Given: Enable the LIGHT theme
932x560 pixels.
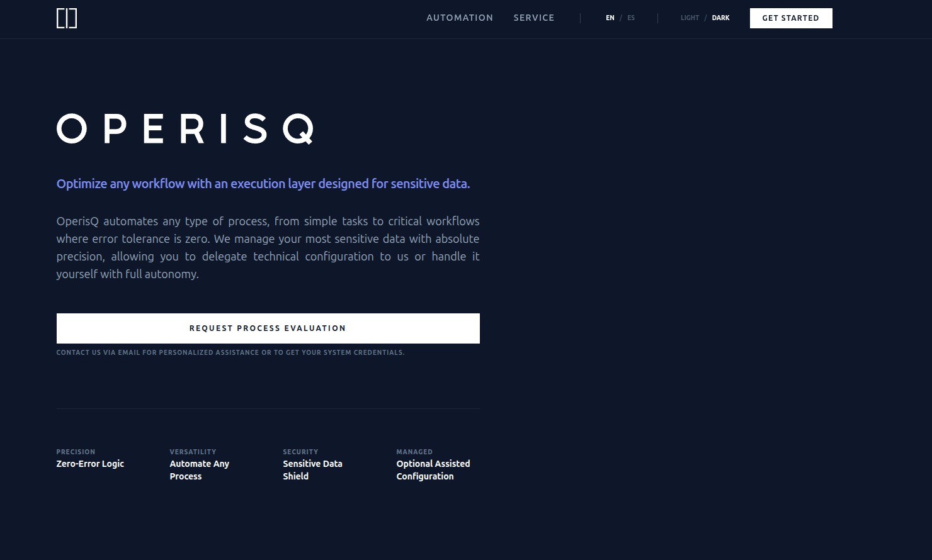Looking at the screenshot, I should pos(690,18).
